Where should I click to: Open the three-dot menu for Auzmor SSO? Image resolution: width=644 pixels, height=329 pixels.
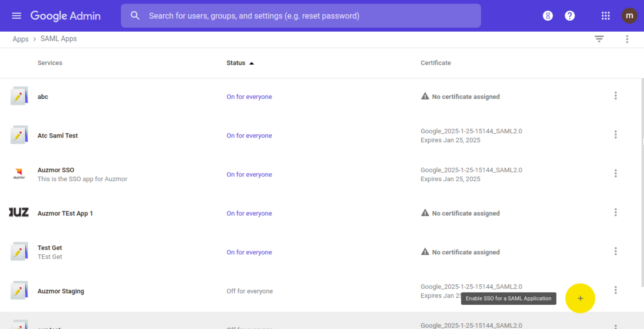pyautogui.click(x=616, y=174)
